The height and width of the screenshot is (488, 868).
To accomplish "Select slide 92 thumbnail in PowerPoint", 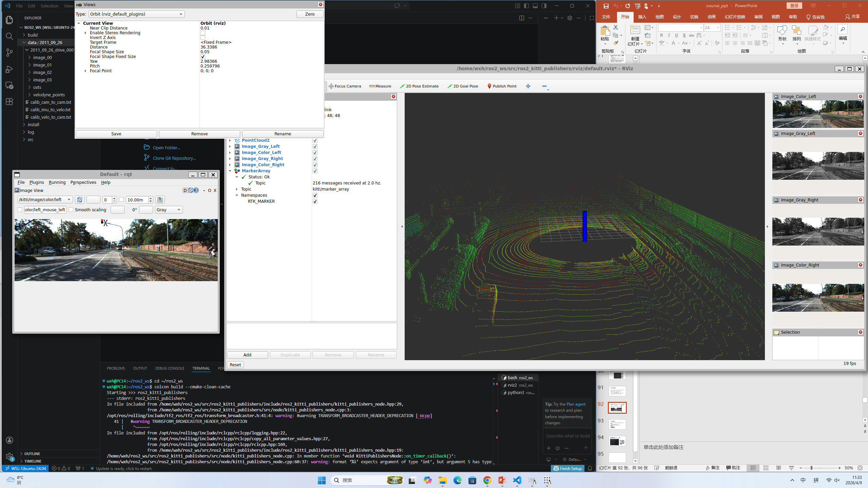I will tap(617, 408).
